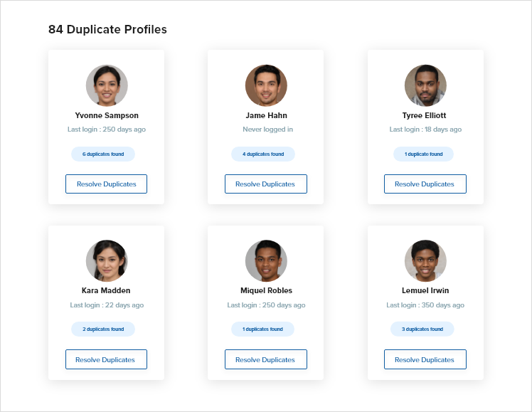Screen dimensions: 532x412
Task: Click Jame Hahn's avatar image
Action: [266, 85]
